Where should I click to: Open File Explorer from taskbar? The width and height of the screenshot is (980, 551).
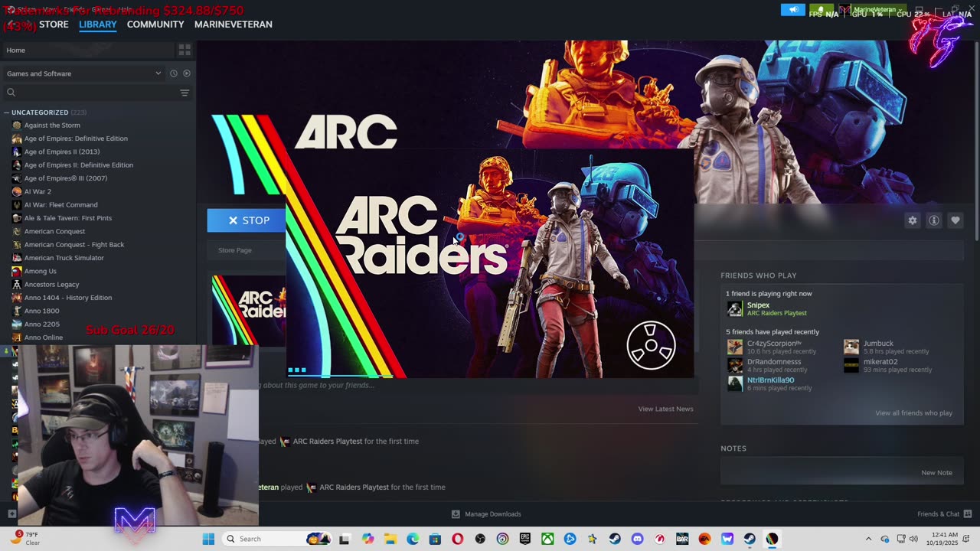pos(390,539)
